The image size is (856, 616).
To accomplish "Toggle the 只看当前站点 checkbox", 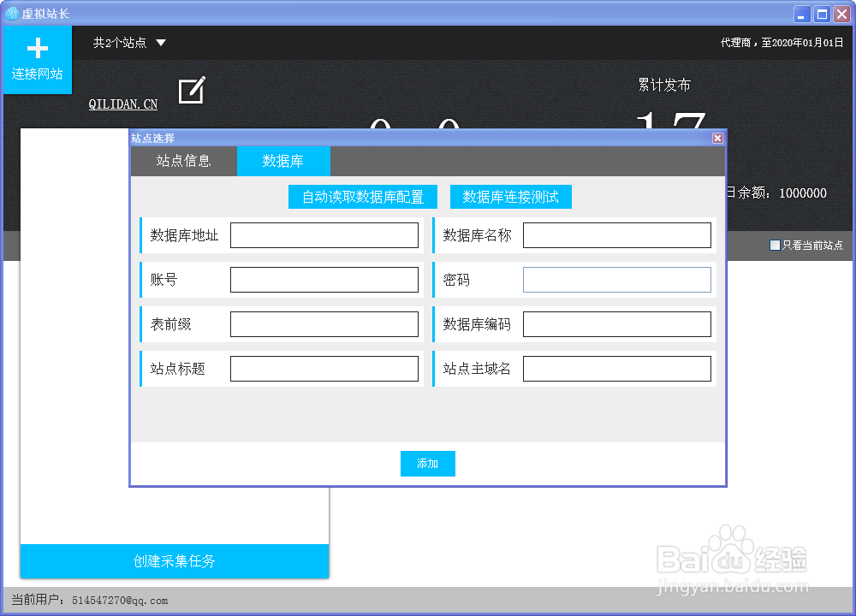I will [x=775, y=245].
